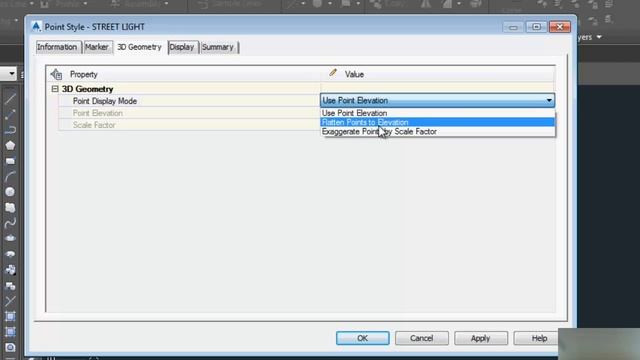Click the property categorize icon beside Property header

[56, 74]
